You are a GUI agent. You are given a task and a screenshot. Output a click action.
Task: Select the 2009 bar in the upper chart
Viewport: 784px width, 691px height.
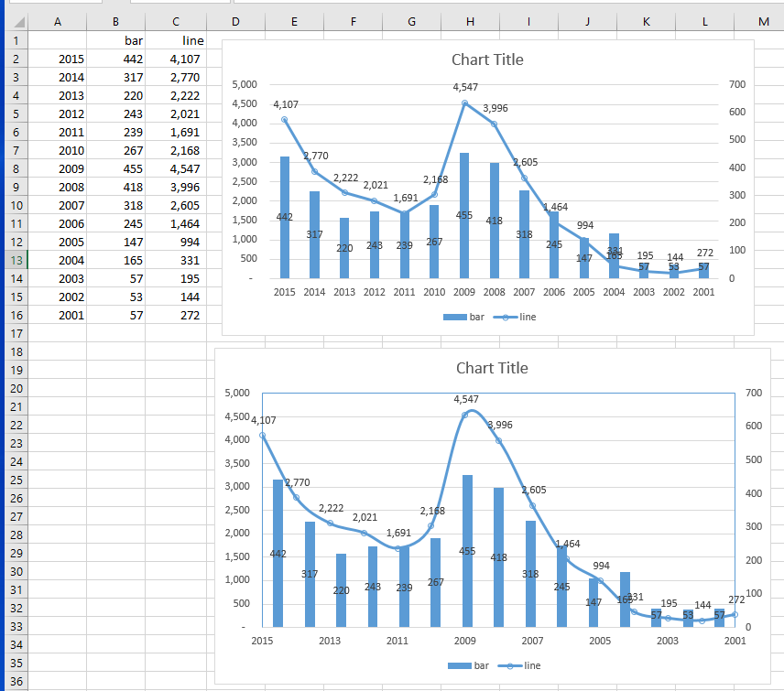[x=464, y=215]
